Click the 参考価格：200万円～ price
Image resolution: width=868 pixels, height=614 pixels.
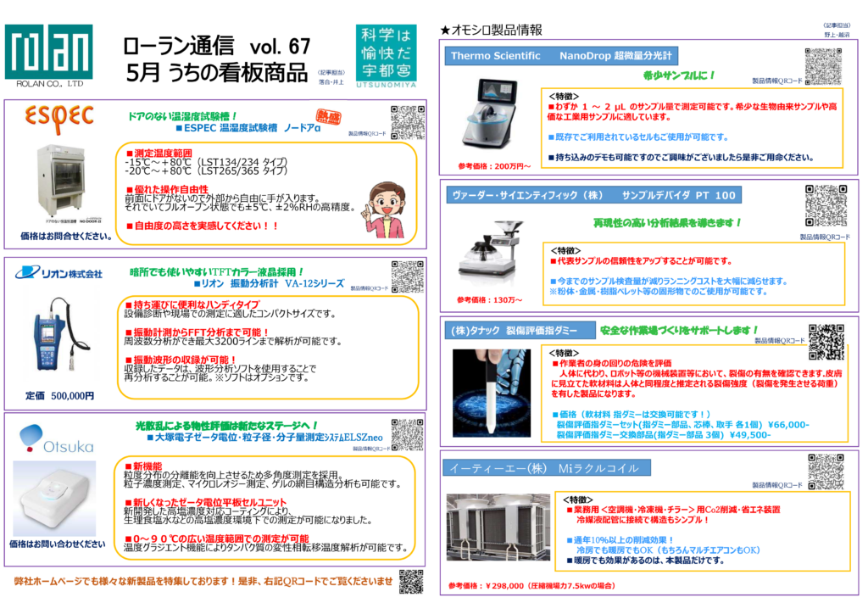pyautogui.click(x=495, y=166)
